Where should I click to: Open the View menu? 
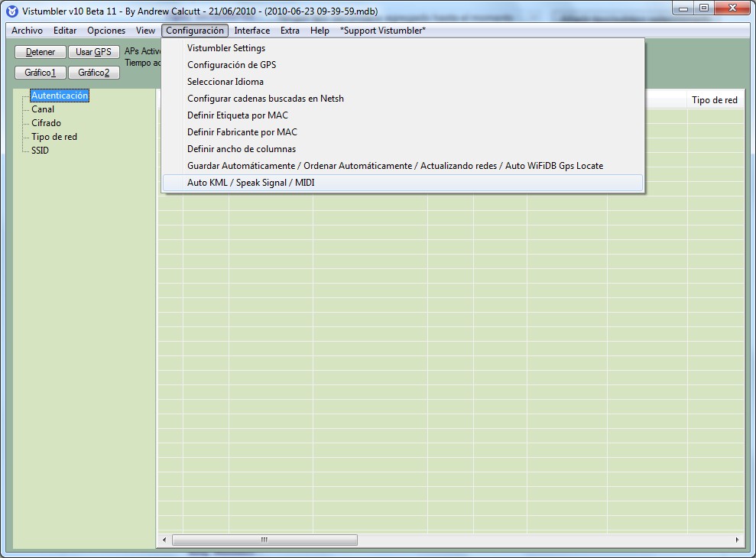[x=145, y=31]
